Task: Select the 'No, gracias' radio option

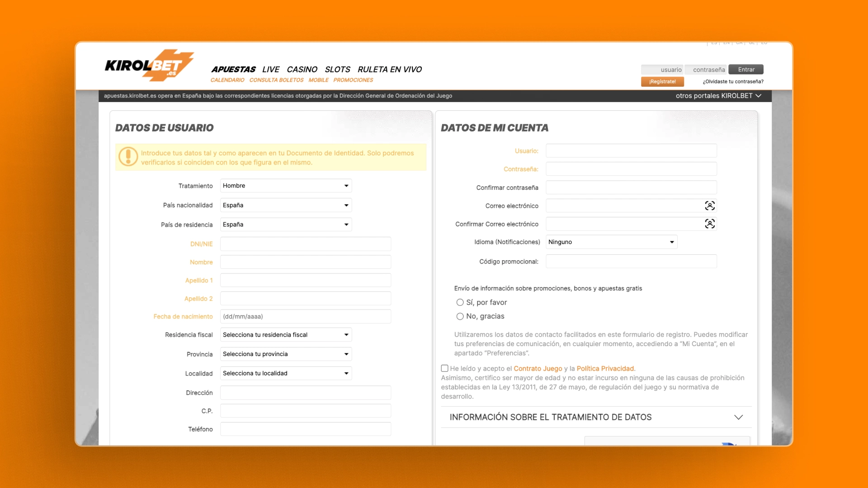Action: (x=460, y=316)
